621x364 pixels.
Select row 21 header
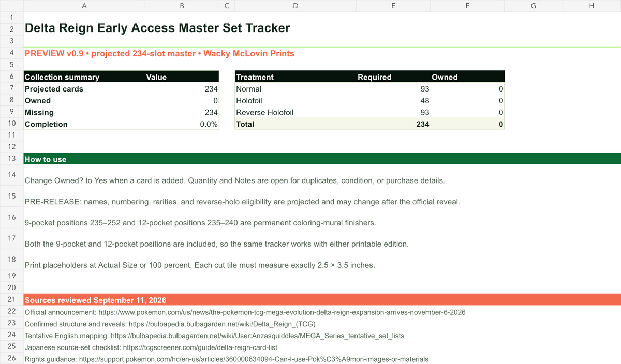[x=11, y=300]
